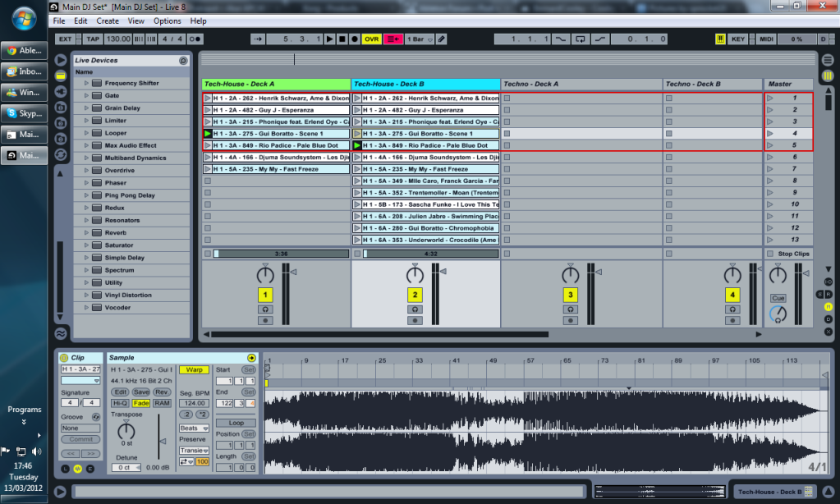Viewport: 840px width, 504px height.
Task: Click the Seg. BPM 124.00 field
Action: (194, 403)
